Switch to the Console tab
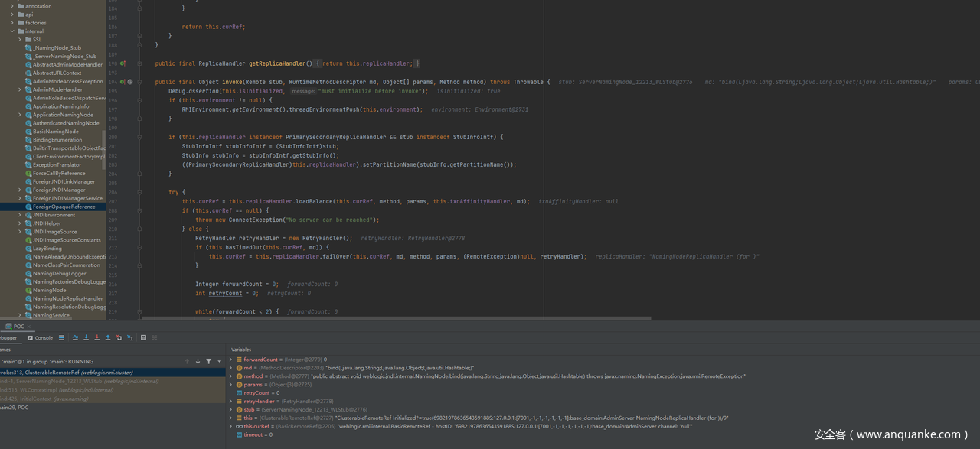980x449 pixels. [41, 337]
